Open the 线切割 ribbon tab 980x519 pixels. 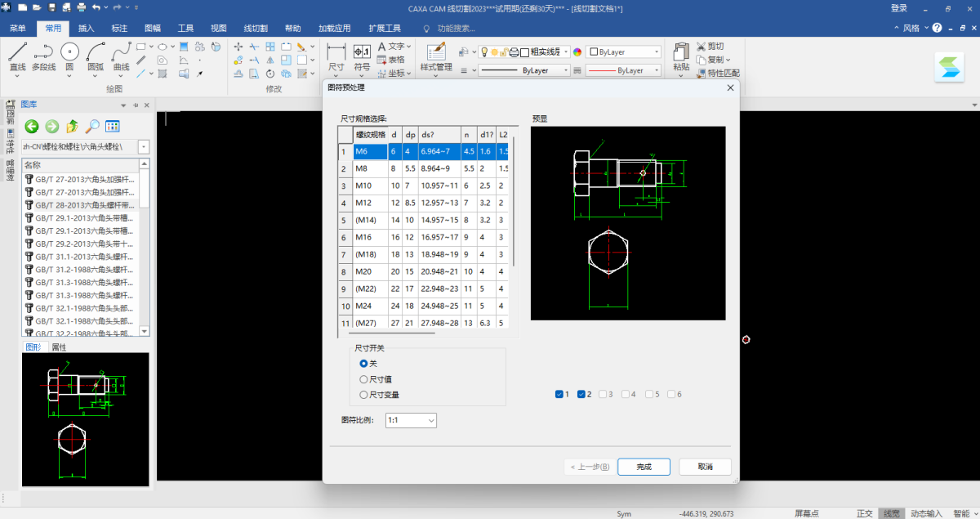click(256, 28)
